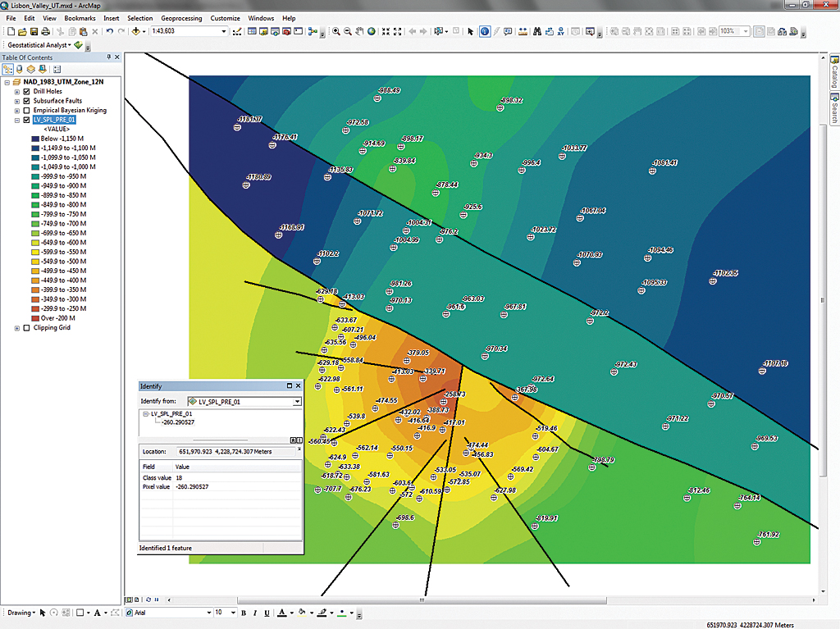Select the Identify tool in the toolbar
Image resolution: width=840 pixels, height=629 pixels.
(485, 31)
